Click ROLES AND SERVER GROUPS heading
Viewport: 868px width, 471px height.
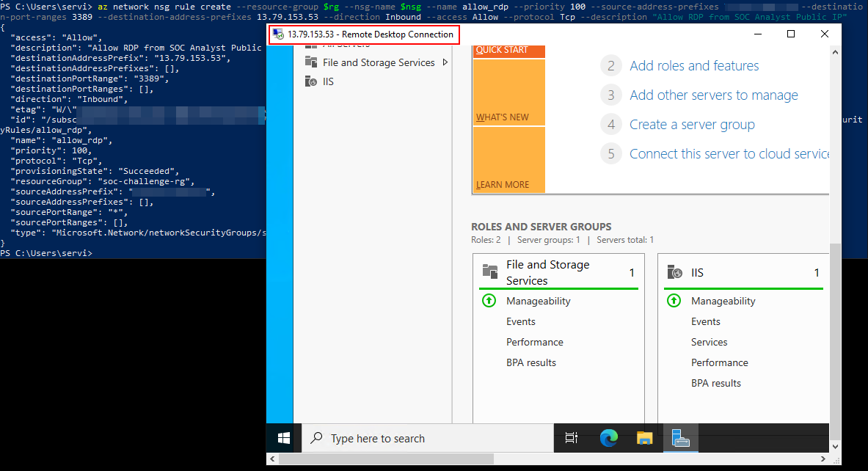[541, 227]
